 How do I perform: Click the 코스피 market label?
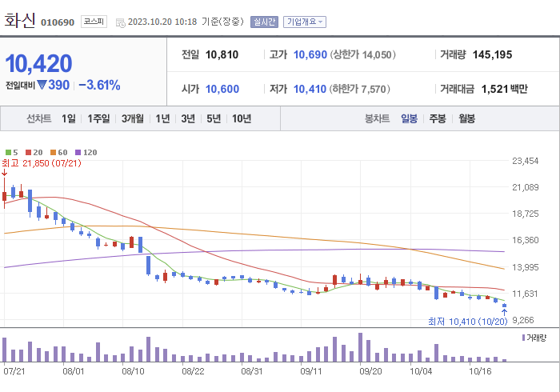[94, 22]
